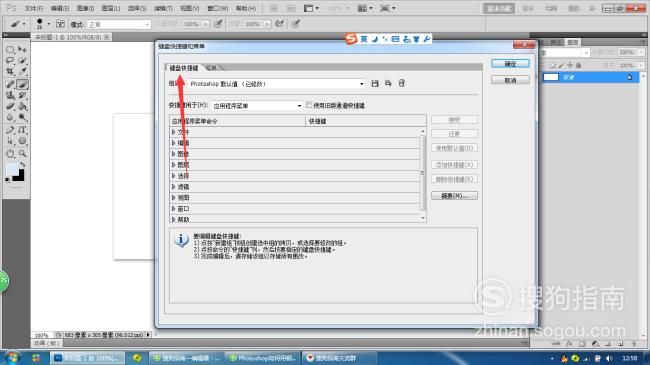Click the create new set icon
This screenshot has height=365, width=650.
[x=388, y=83]
